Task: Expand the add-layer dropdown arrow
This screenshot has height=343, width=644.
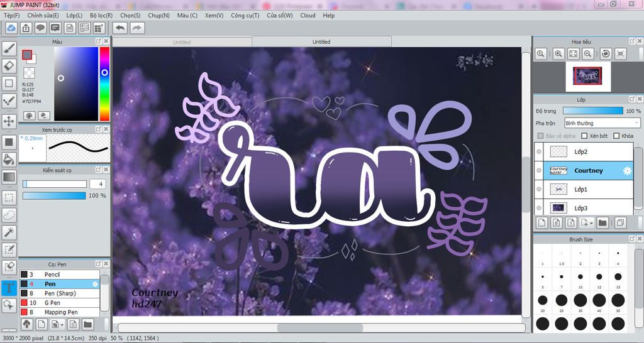Action: (591, 223)
